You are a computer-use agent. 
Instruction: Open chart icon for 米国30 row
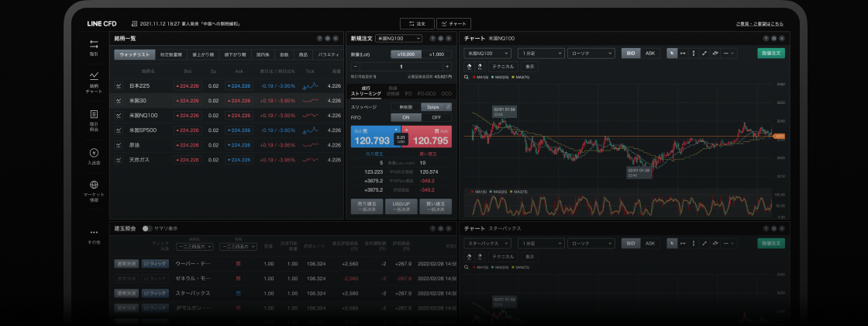click(x=119, y=101)
